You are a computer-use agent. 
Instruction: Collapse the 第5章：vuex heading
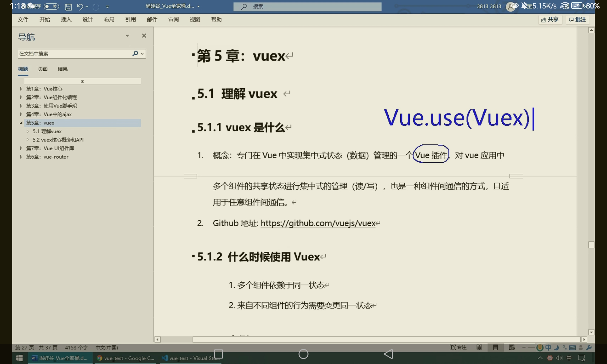click(21, 123)
